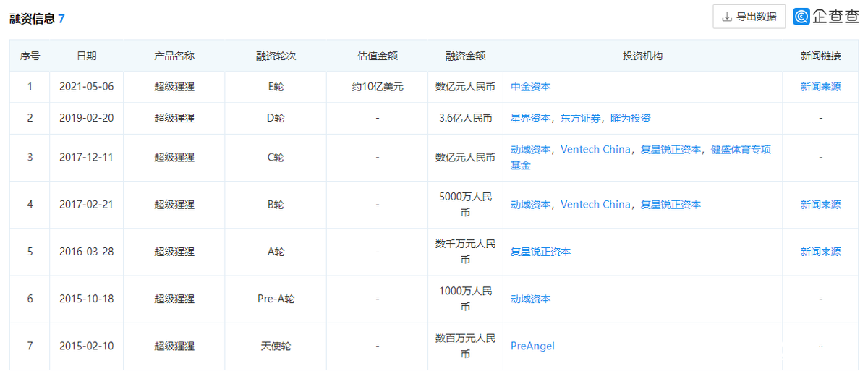Select 超级猩猩 in the 2021-05-06 row
This screenshot has width=868, height=374.
click(174, 87)
